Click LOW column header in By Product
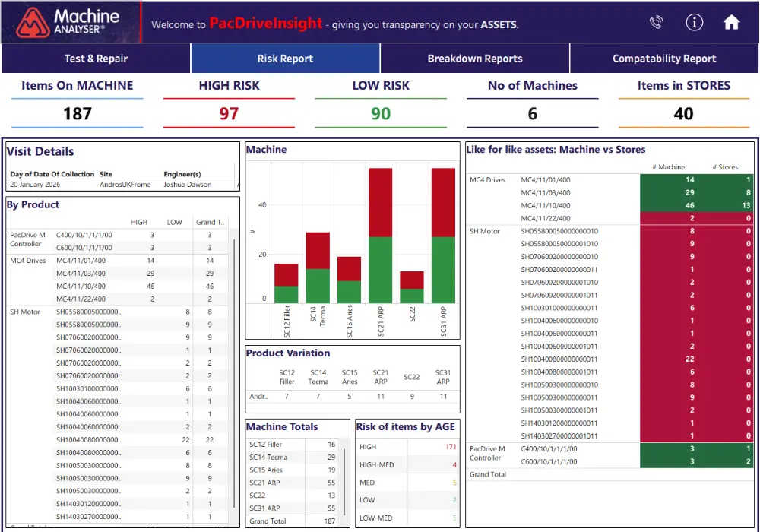The height and width of the screenshot is (532, 760). (x=175, y=223)
